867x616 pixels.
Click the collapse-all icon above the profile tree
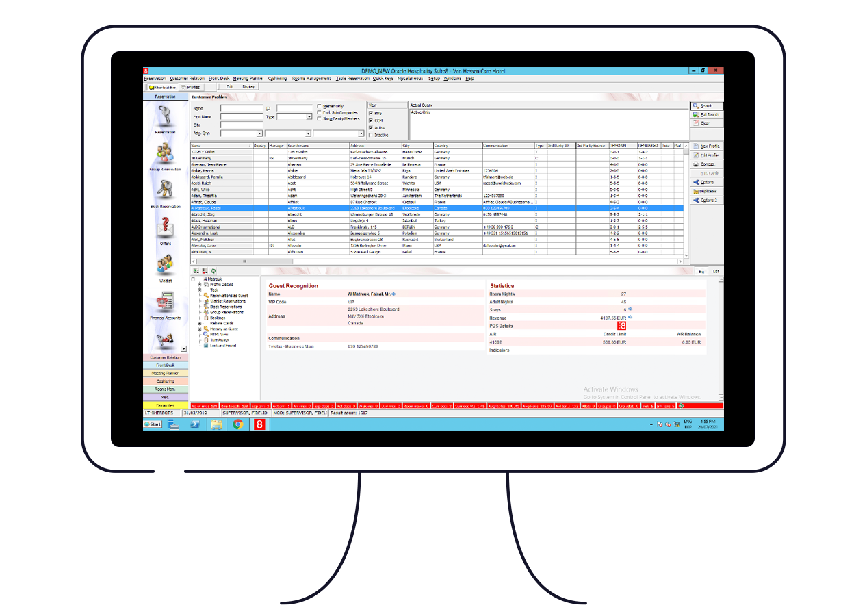point(205,271)
